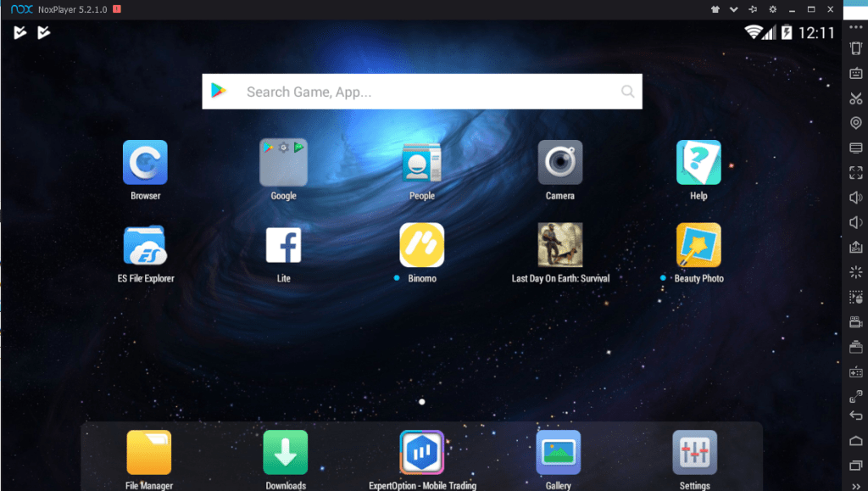Screen dimensions: 868x491
Task: Show recent apps from the sidebar
Action: pyautogui.click(x=856, y=466)
